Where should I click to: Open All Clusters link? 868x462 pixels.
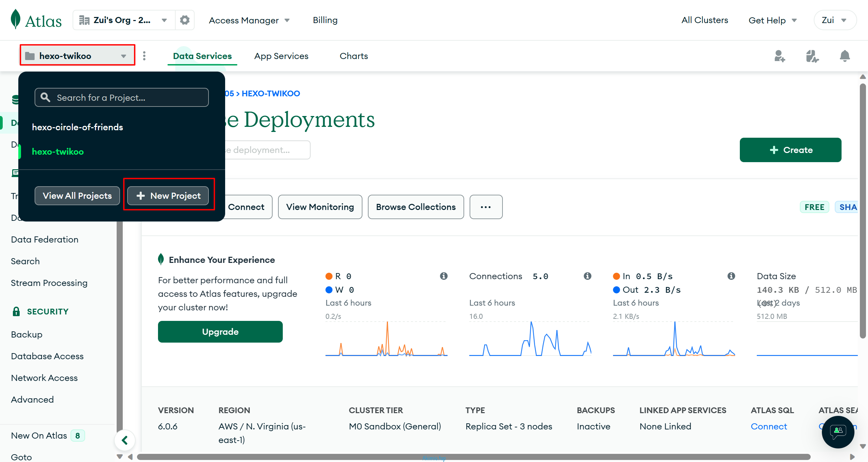coord(705,20)
